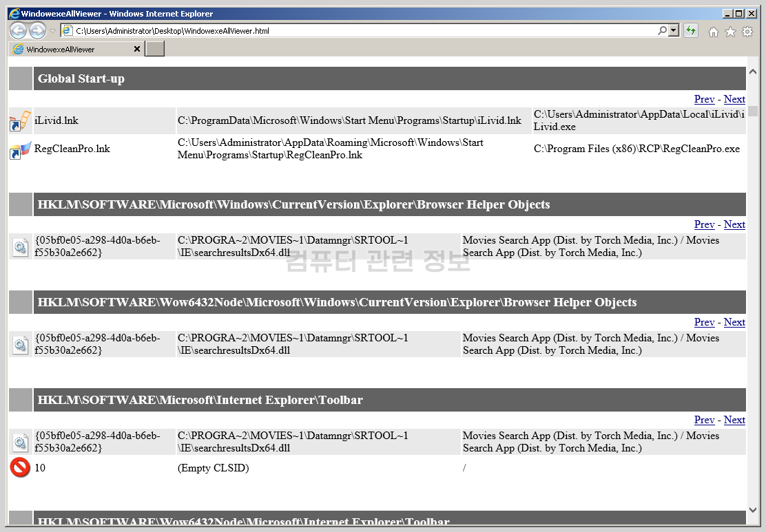Click the DLL icon in Wow6432Node Browser Helper Objects row
This screenshot has width=766, height=532.
[20, 345]
